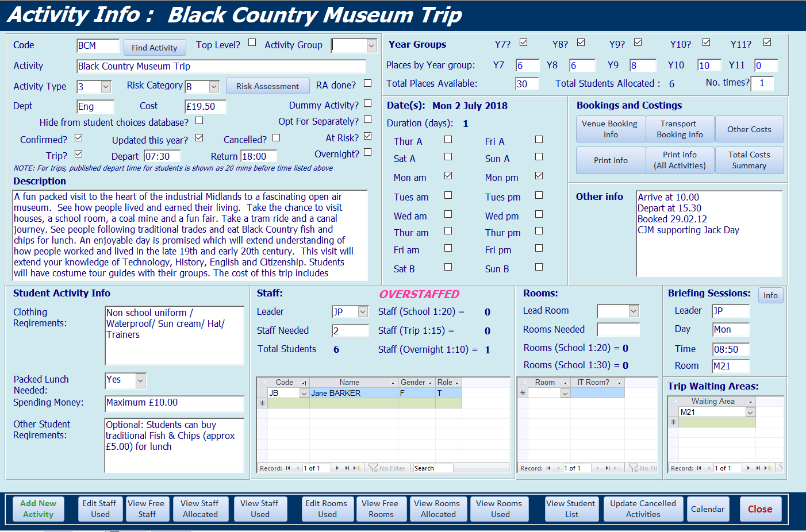Go to first record in Waiting Area subform
This screenshot has width=806, height=532.
pyautogui.click(x=699, y=468)
